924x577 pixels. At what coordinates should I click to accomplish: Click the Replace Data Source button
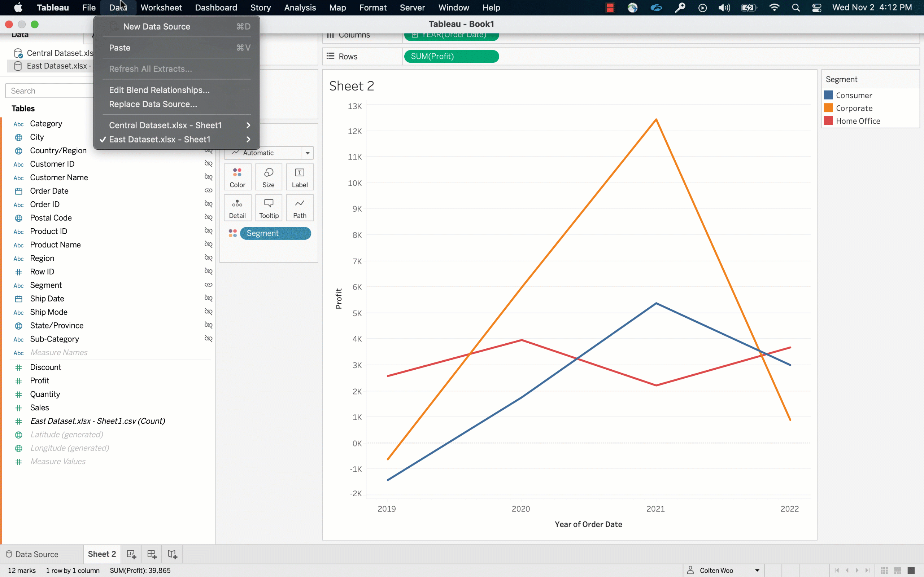click(x=152, y=104)
